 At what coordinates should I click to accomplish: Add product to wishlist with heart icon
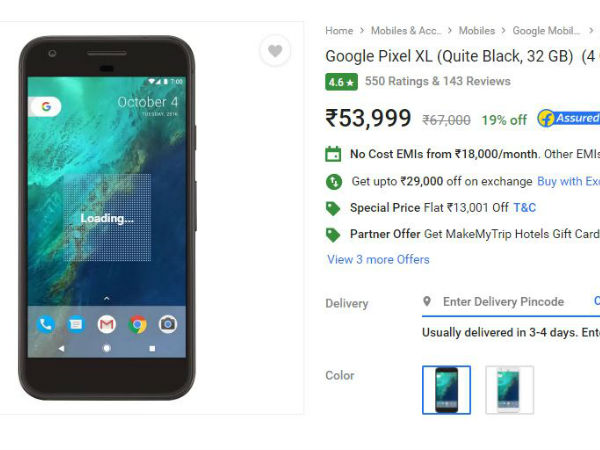275,51
